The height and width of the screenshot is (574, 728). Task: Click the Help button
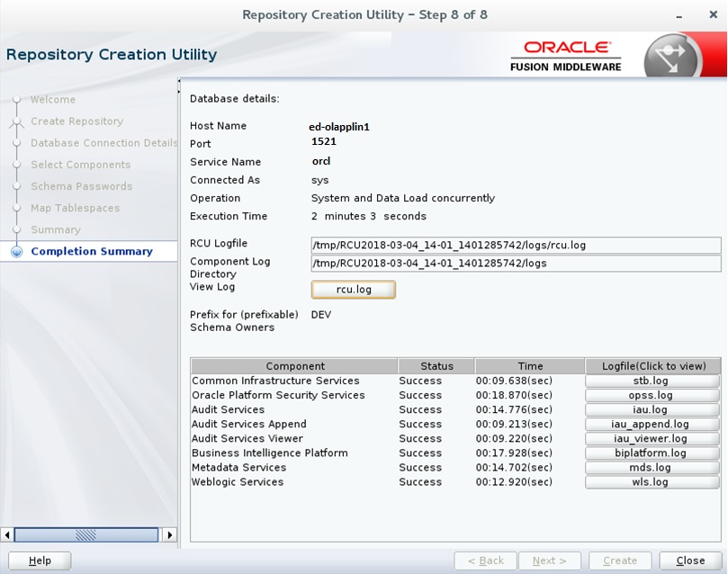tap(40, 560)
